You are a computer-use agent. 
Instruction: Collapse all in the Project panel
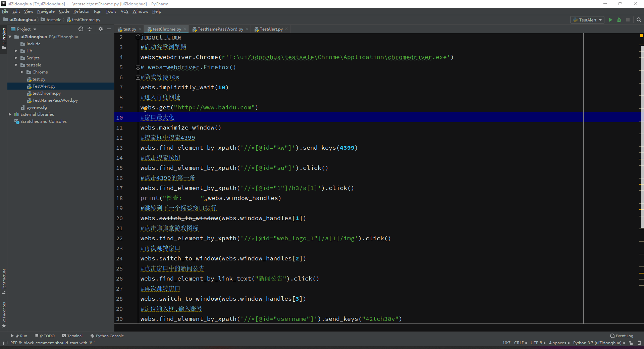[x=90, y=29]
